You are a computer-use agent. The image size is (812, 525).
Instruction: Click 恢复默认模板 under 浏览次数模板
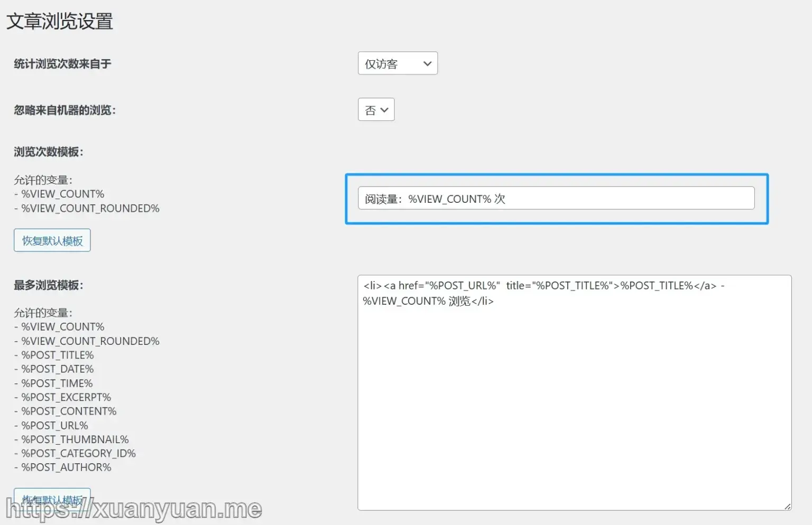[52, 240]
